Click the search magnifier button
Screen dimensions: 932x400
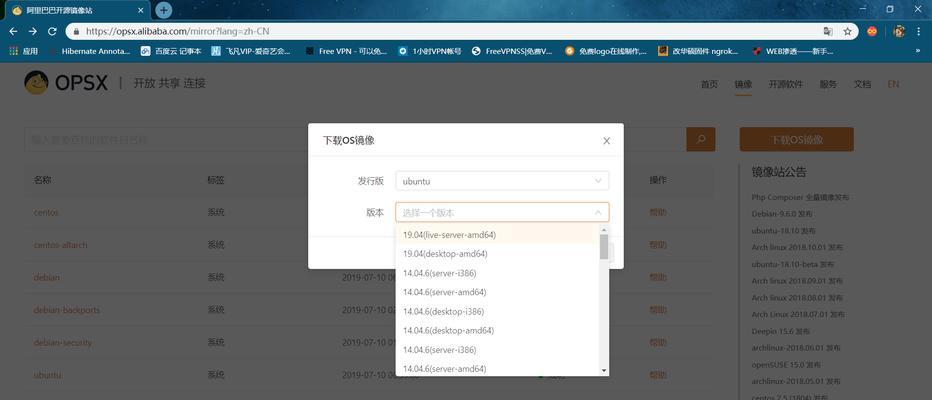coord(701,140)
